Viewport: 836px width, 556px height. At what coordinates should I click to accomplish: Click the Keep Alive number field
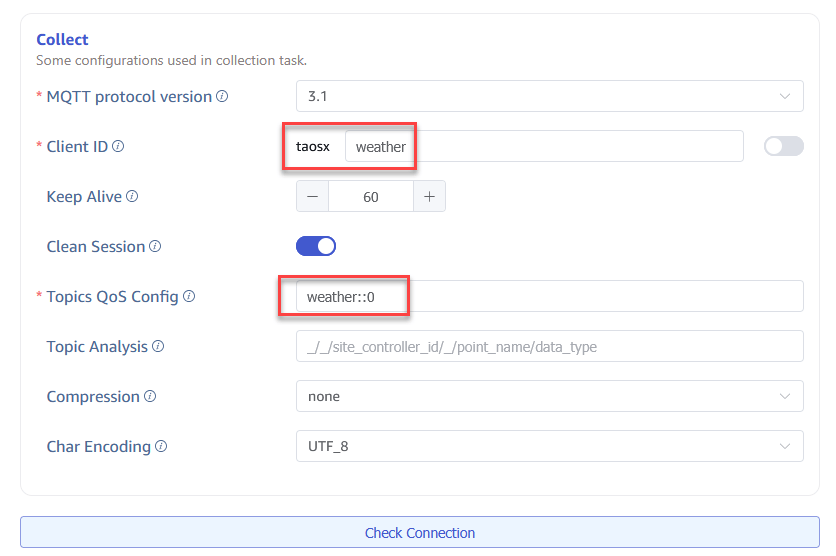coord(371,197)
